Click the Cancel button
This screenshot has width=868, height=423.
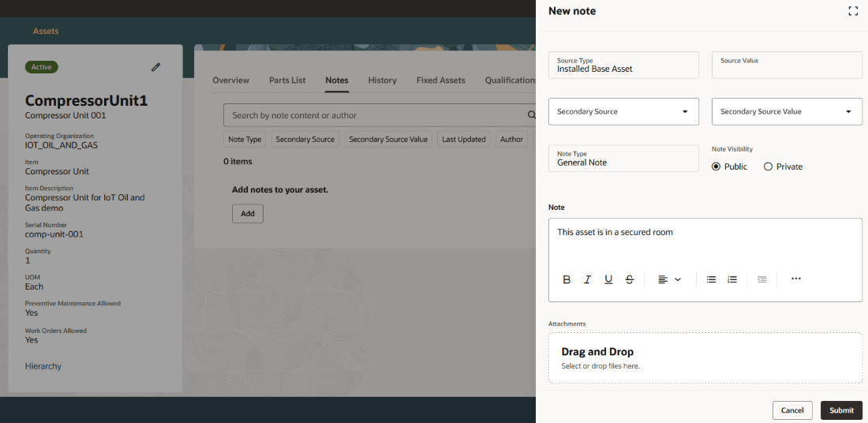[792, 410]
